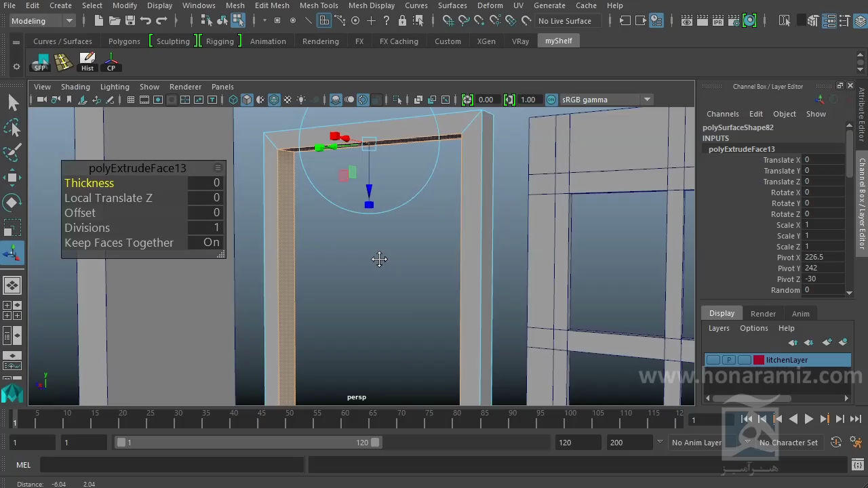Viewport: 868px width, 488px height.
Task: Click the polySurfaceShape82 object name
Action: click(738, 127)
